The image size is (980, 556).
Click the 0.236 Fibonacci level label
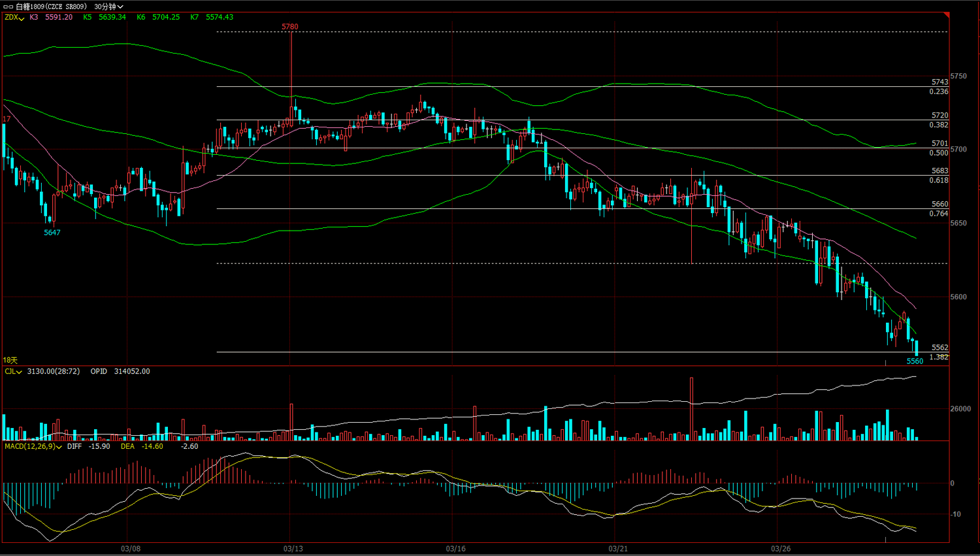click(x=939, y=91)
